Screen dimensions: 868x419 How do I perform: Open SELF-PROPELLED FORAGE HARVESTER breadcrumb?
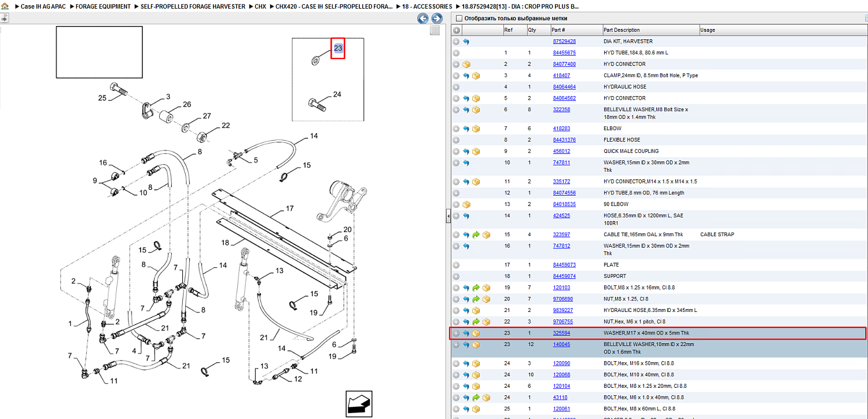pyautogui.click(x=193, y=6)
